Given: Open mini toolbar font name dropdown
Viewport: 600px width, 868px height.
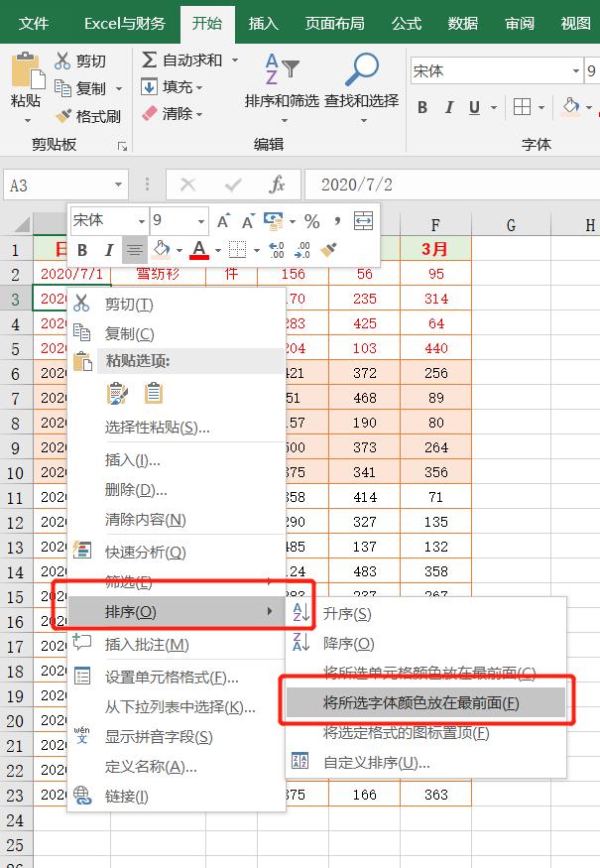Looking at the screenshot, I should click(142, 221).
